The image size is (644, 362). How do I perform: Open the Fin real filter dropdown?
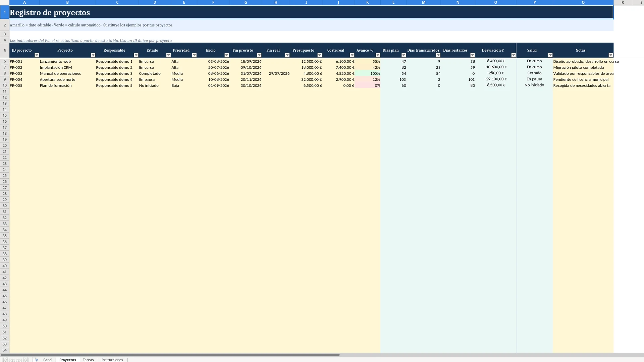tap(287, 55)
